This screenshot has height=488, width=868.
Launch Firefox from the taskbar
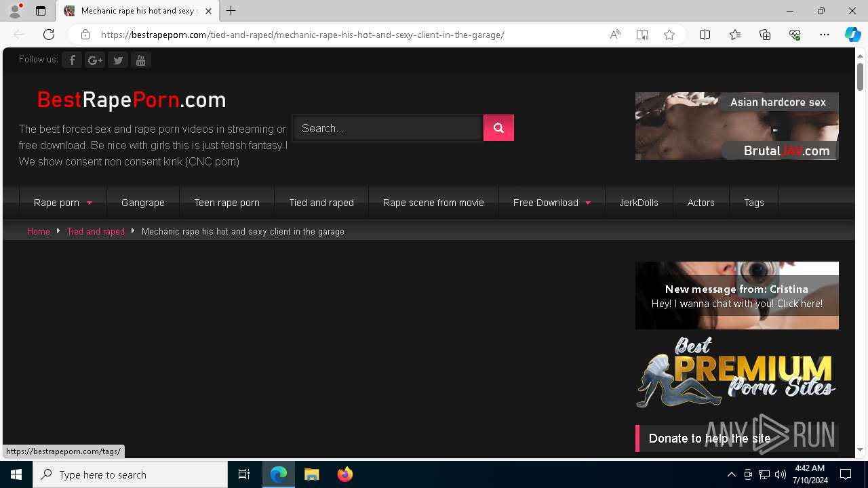[x=345, y=474]
